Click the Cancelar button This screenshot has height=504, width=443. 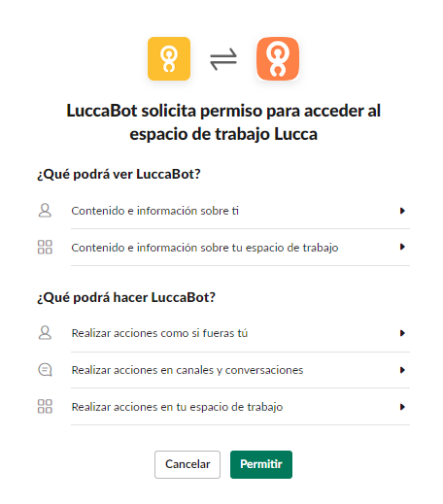pyautogui.click(x=187, y=464)
